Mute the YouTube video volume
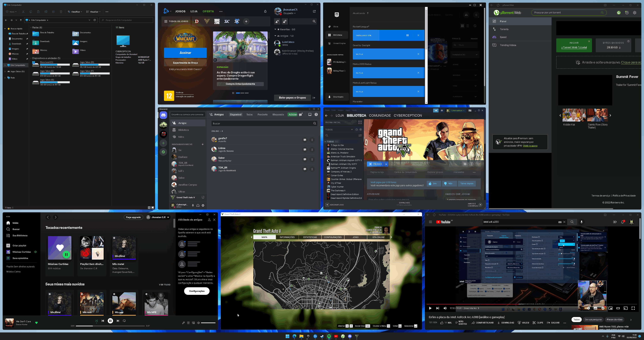Viewport: 644px width, 340px height. point(445,308)
